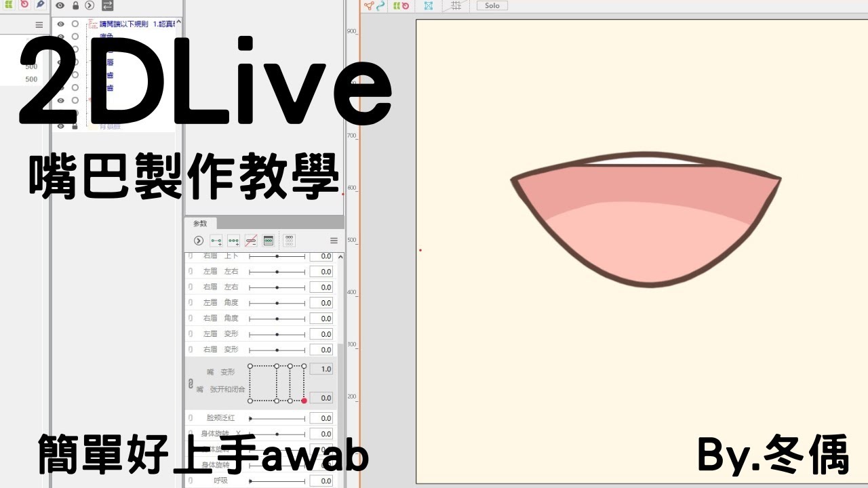Click the 左眉 角度 parameter slider
Viewport: 868px width, 488px height.
pyautogui.click(x=277, y=303)
